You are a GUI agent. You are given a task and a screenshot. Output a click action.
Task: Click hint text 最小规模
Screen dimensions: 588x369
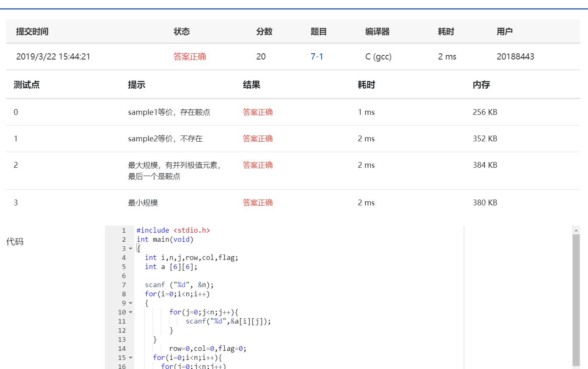[143, 202]
